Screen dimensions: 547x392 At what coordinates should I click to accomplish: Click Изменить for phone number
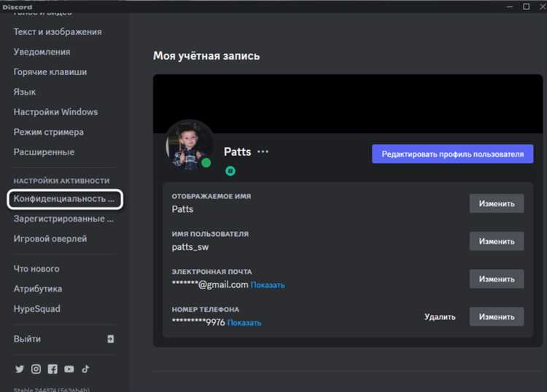coord(497,316)
